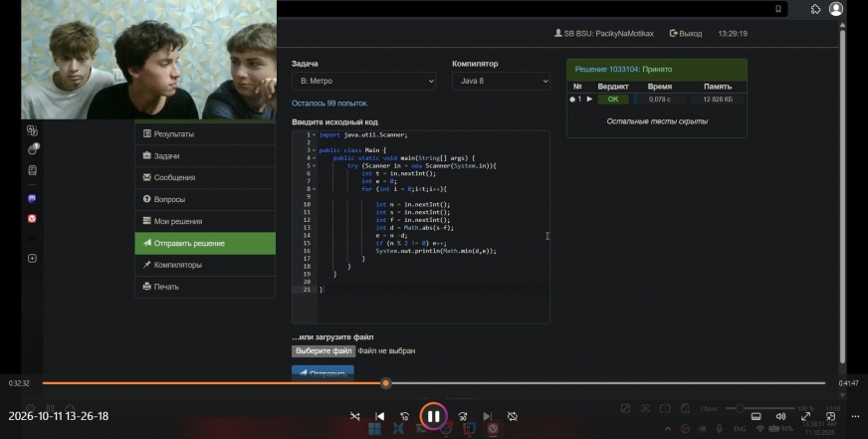The width and height of the screenshot is (868, 439).
Task: Expand test 1 row details
Action: click(x=589, y=100)
